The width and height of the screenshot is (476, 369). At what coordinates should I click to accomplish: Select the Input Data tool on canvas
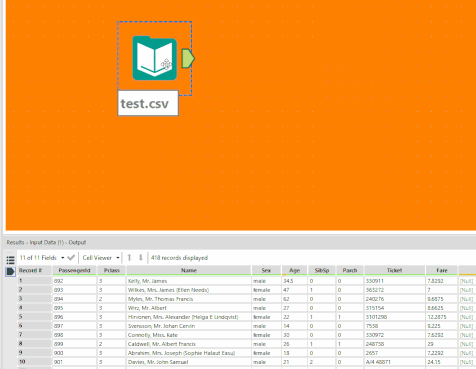155,58
